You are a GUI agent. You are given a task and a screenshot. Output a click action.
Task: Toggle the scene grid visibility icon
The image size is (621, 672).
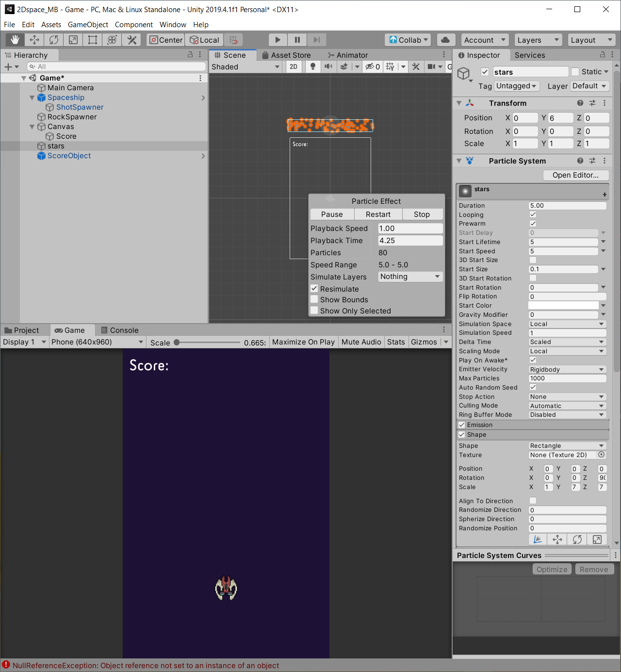point(391,66)
